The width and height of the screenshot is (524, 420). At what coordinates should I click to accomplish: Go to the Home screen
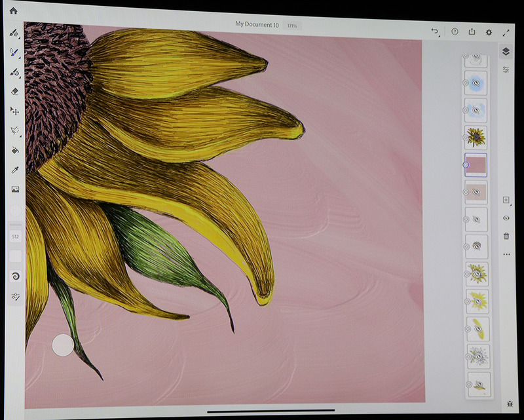click(13, 11)
